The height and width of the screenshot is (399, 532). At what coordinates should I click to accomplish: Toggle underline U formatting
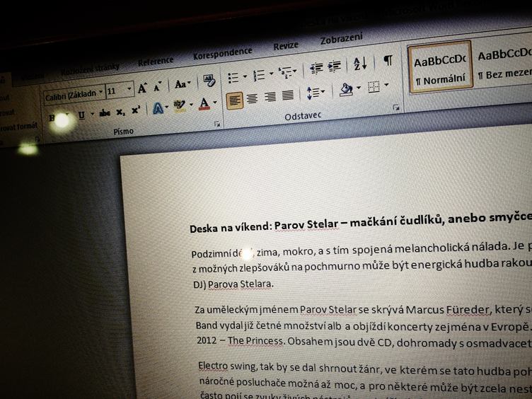pyautogui.click(x=81, y=115)
